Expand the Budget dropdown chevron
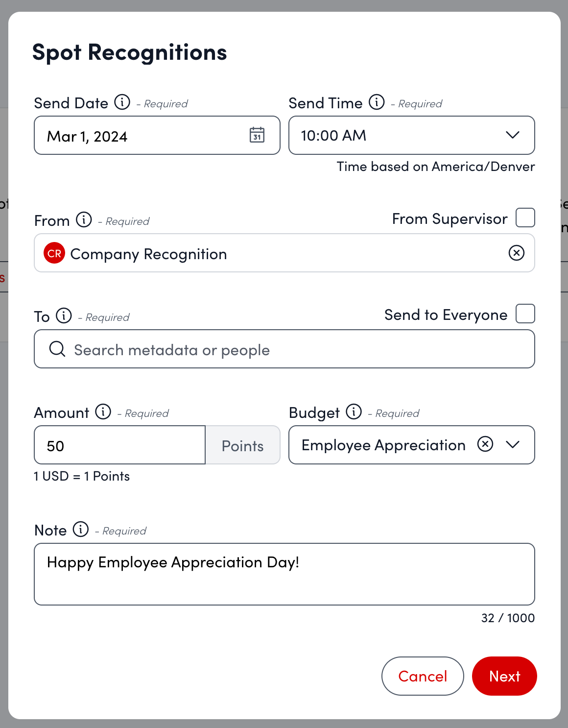568x728 pixels. [513, 444]
